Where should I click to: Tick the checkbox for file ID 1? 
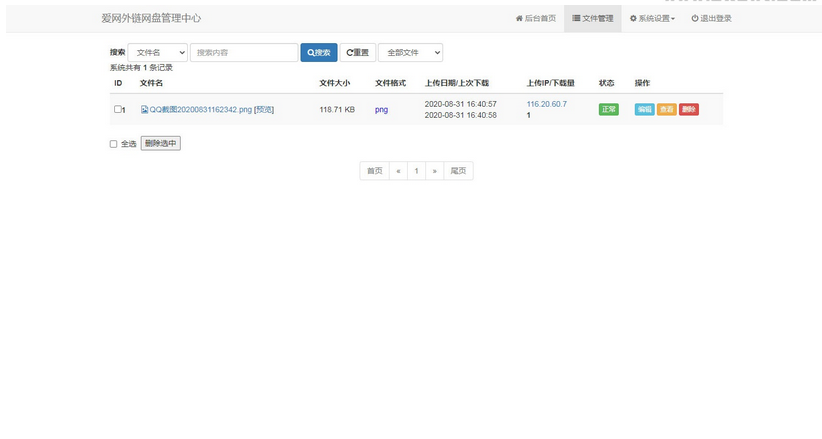pos(117,109)
